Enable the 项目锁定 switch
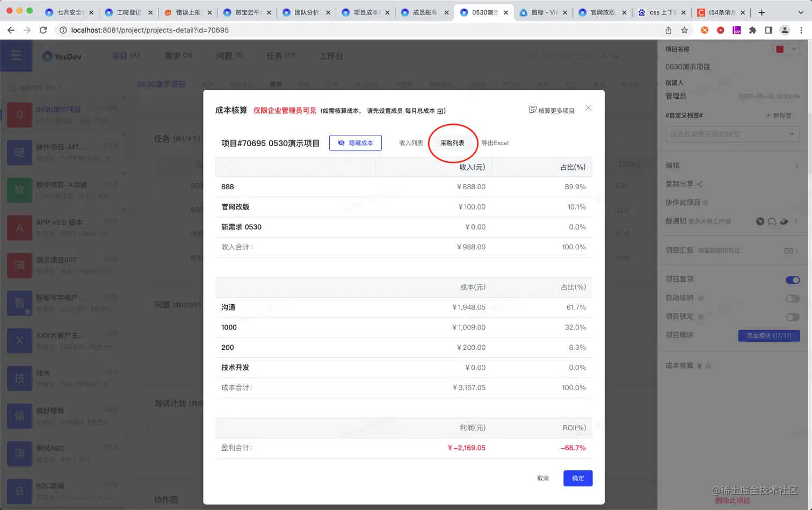812x510 pixels. 793,317
